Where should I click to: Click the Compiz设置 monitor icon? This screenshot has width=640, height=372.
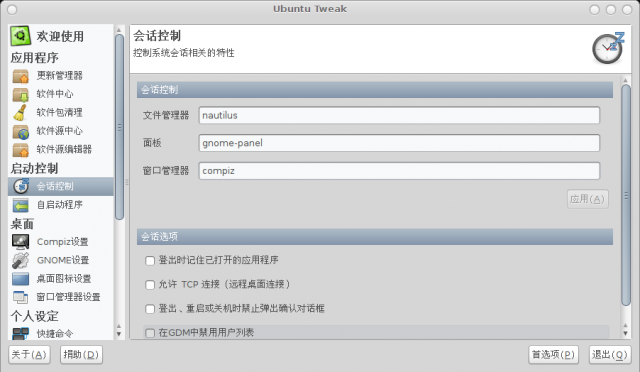pyautogui.click(x=20, y=242)
